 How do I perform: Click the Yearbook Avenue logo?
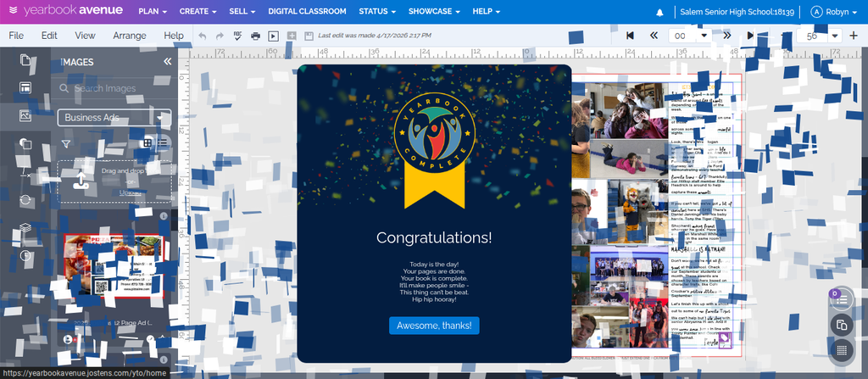(66, 11)
